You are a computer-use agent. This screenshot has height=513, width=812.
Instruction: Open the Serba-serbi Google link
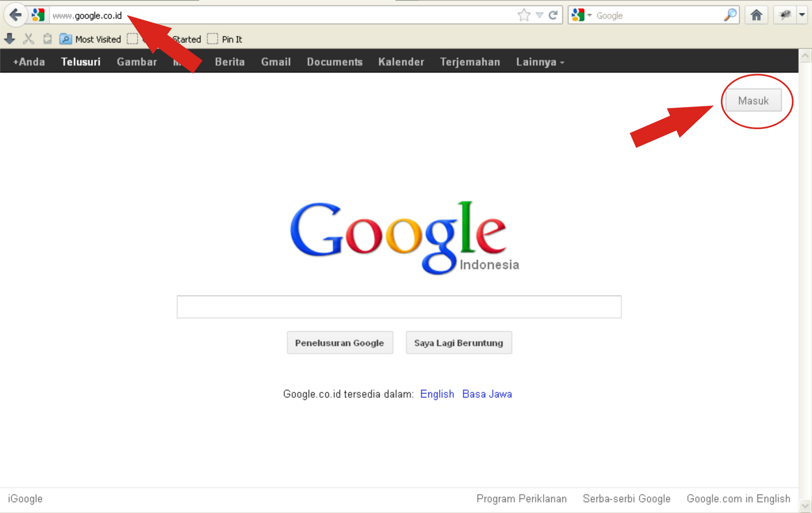[627, 499]
